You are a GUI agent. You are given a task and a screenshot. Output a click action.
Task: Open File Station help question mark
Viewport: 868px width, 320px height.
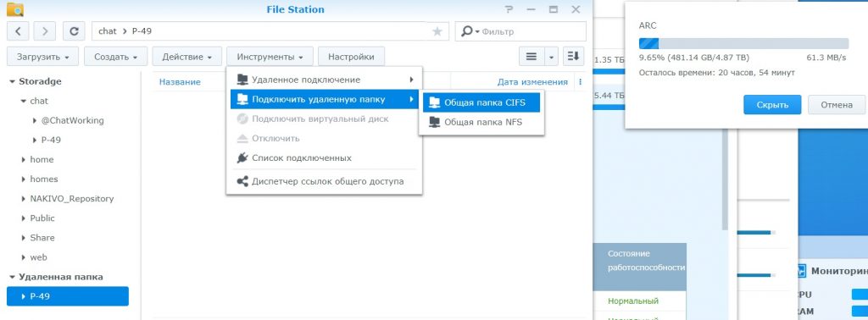point(509,9)
